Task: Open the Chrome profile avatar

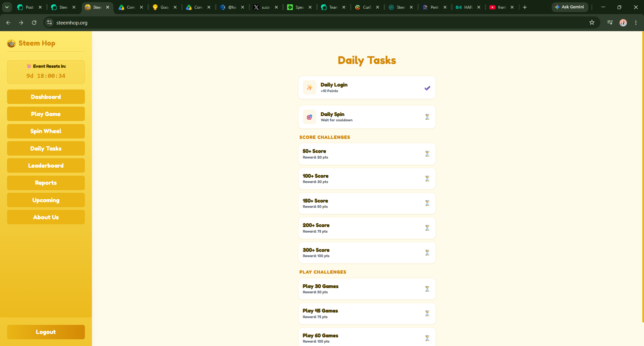Action: pos(623,22)
